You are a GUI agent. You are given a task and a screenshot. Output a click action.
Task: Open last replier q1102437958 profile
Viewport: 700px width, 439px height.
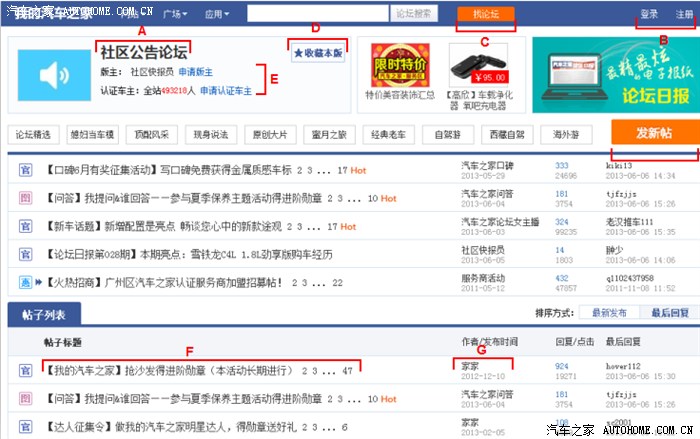(629, 278)
